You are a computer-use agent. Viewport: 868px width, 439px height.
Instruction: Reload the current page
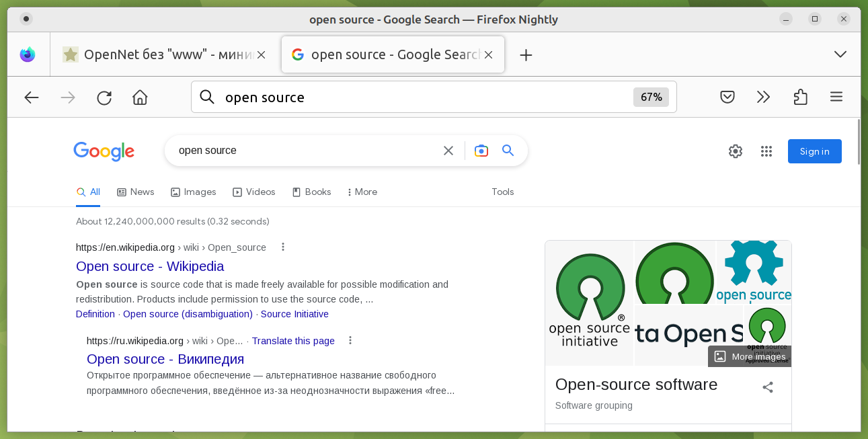pyautogui.click(x=104, y=97)
